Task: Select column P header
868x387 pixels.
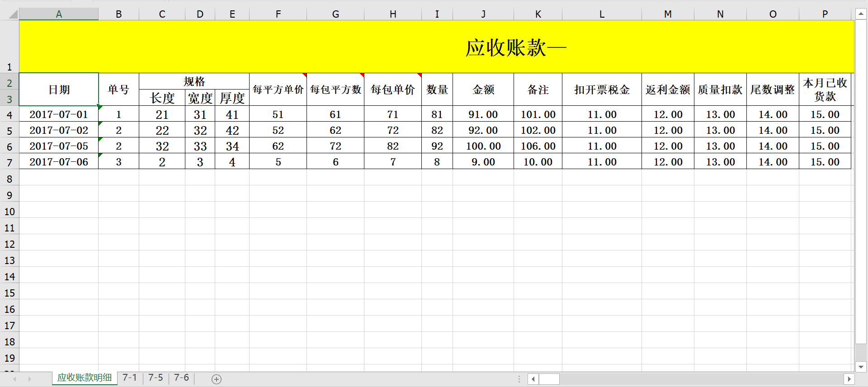Action: (x=825, y=14)
